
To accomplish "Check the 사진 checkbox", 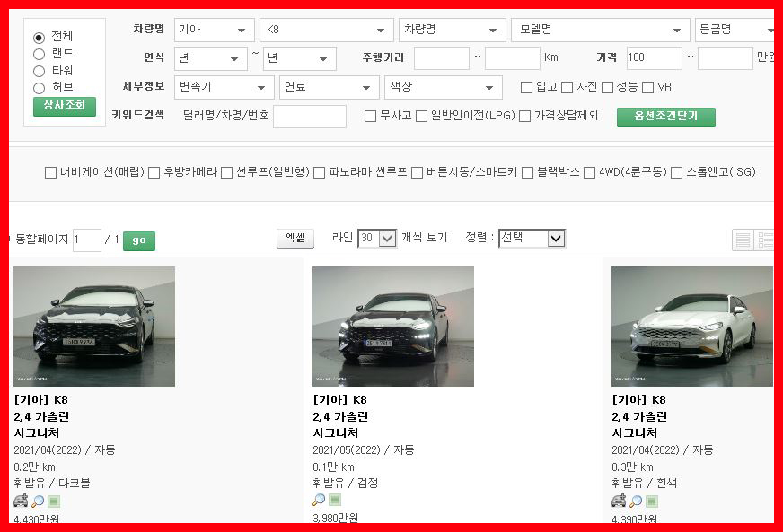I will point(567,87).
